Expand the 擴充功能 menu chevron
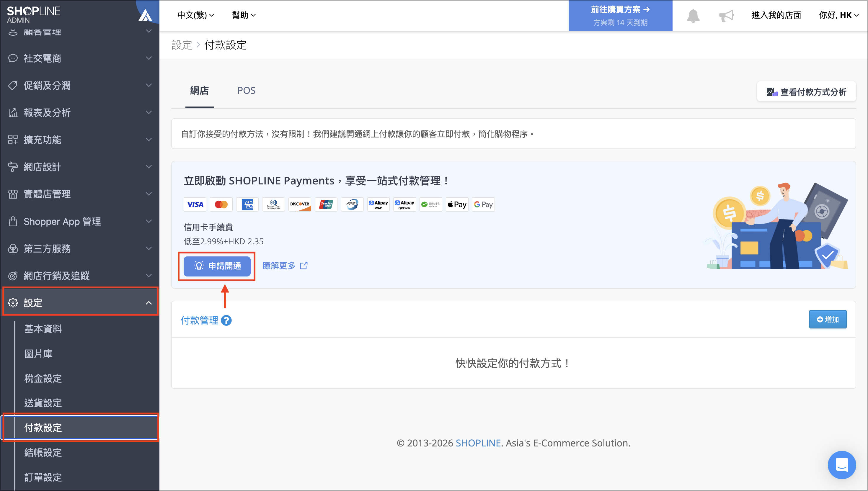 [149, 140]
